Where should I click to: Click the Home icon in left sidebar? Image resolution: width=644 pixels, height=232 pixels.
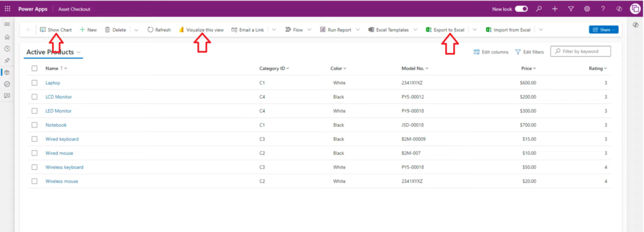7,37
